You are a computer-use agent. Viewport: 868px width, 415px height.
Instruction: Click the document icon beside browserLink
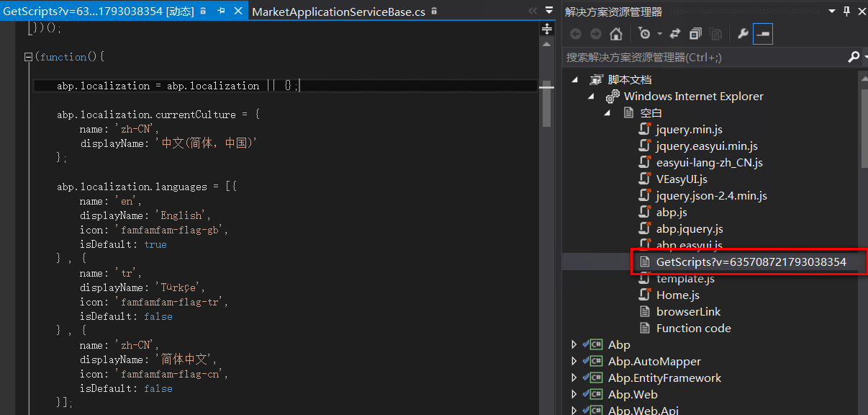pos(645,311)
